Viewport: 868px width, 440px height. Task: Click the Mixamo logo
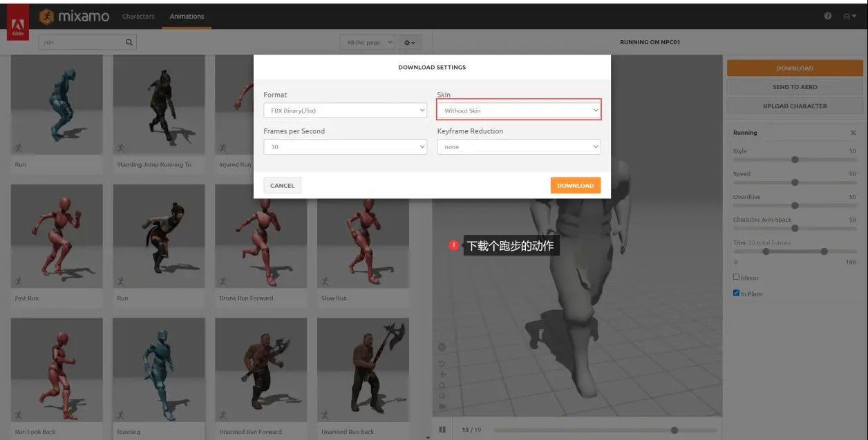[x=75, y=17]
